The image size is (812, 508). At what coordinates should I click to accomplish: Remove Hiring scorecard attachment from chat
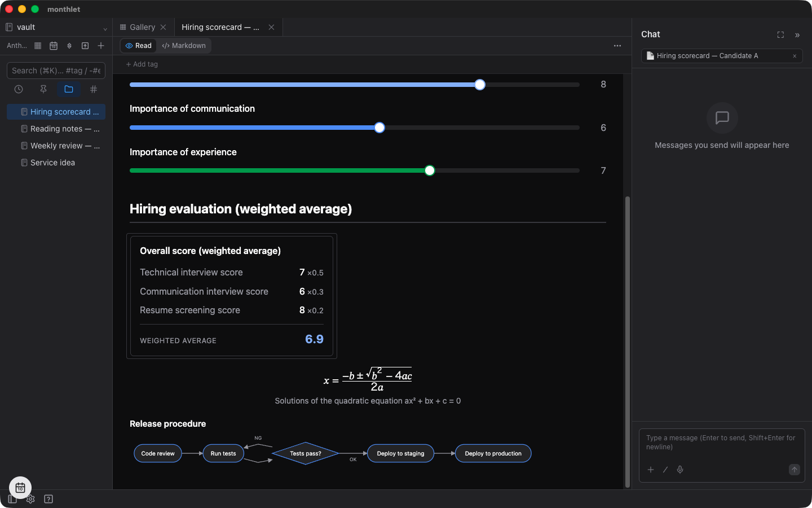point(795,56)
